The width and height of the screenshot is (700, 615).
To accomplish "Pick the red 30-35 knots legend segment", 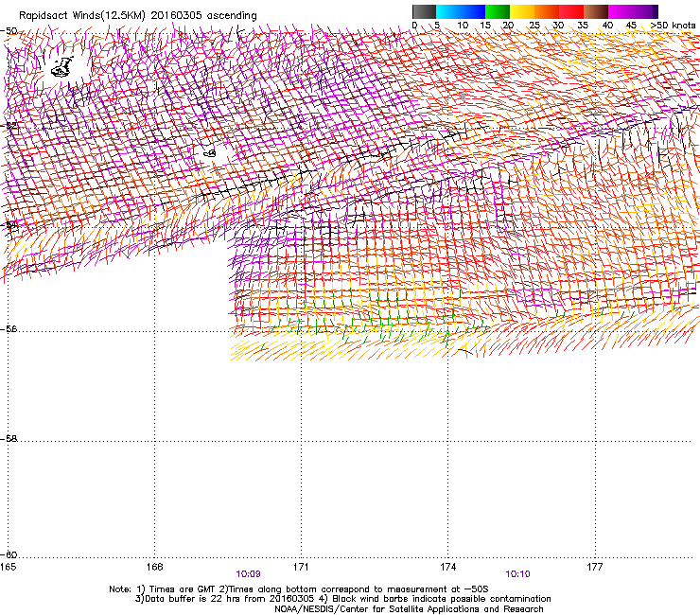I will tap(571, 11).
